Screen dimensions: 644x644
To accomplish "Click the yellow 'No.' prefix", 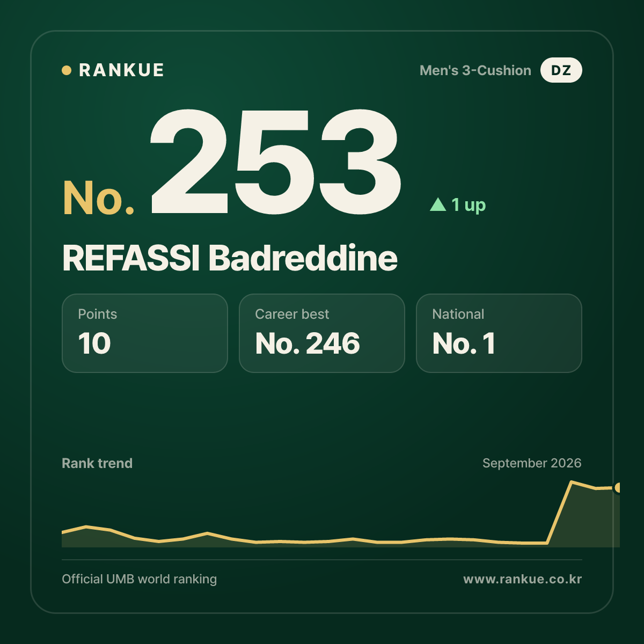I will pos(99,198).
